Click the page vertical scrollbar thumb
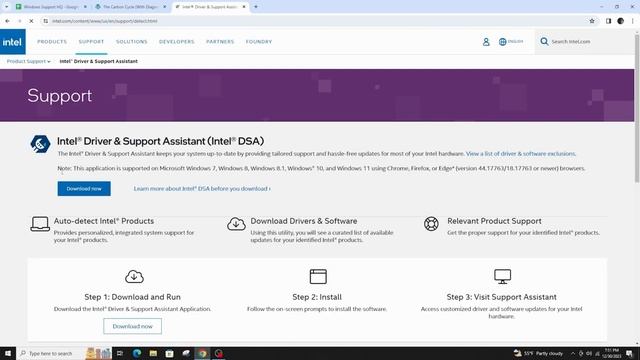The image size is (640, 360). tap(637, 108)
